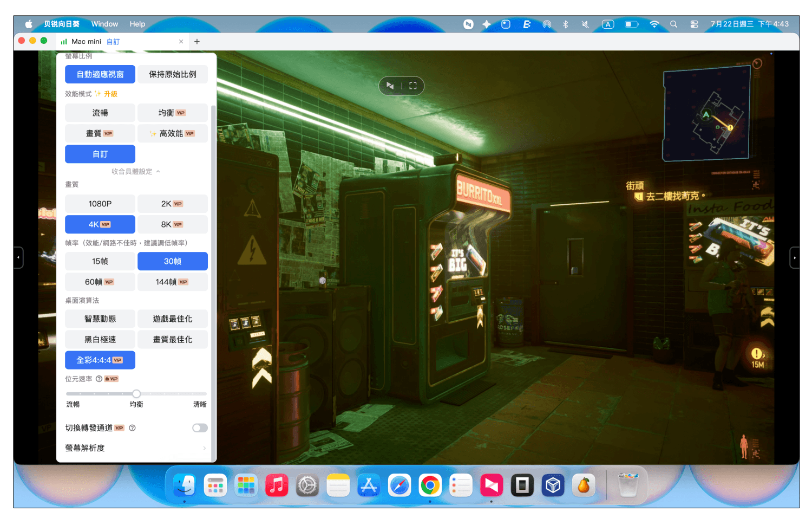Toggle the 切換轉發通道 switch
812x525 pixels.
tap(200, 428)
